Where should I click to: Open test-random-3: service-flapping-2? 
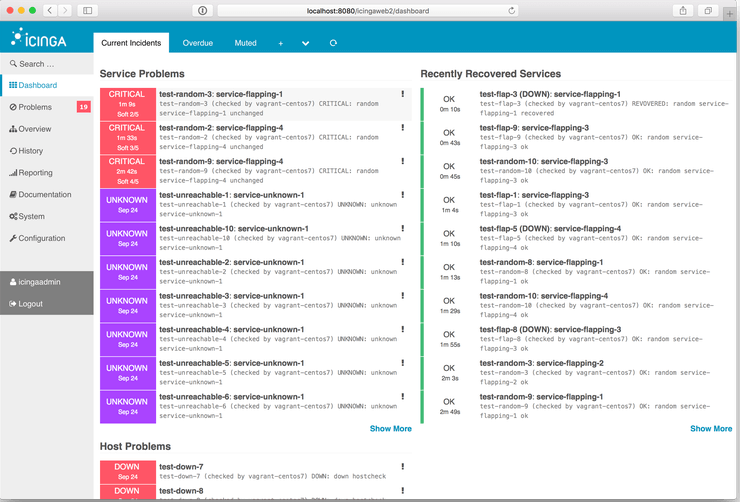[541, 363]
